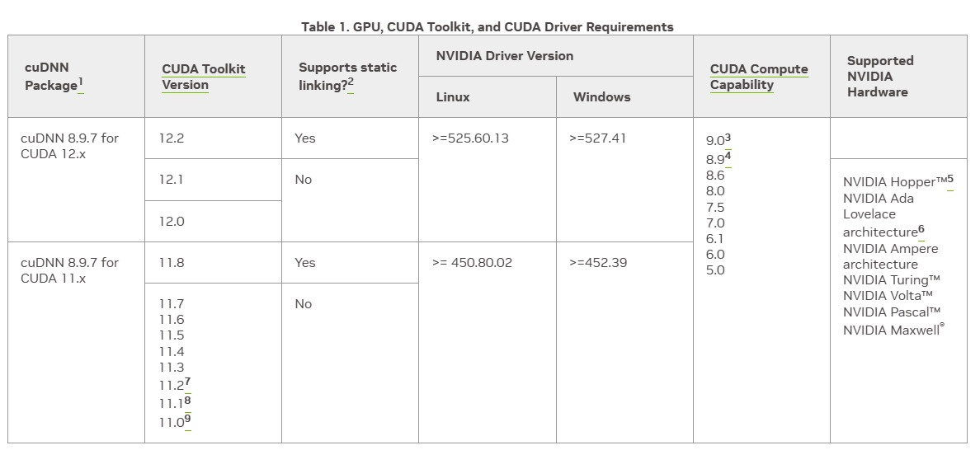Click the Linux driver value >=525.60.13
980x450 pixels.
pos(470,138)
